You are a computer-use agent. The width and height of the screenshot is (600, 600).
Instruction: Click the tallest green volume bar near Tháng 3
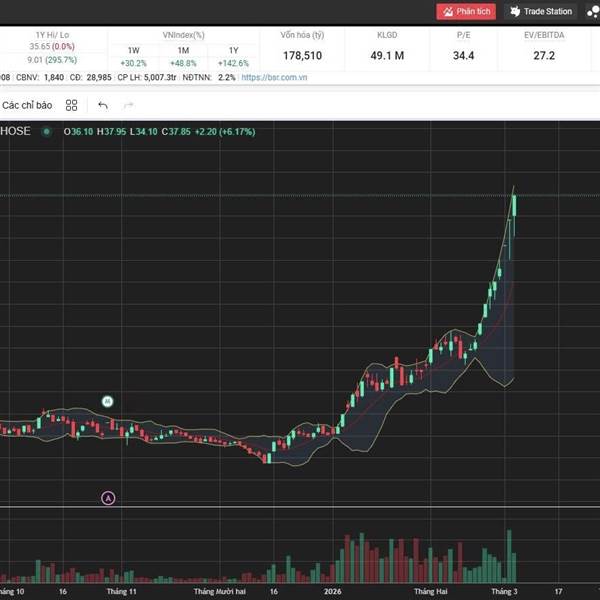click(x=509, y=556)
